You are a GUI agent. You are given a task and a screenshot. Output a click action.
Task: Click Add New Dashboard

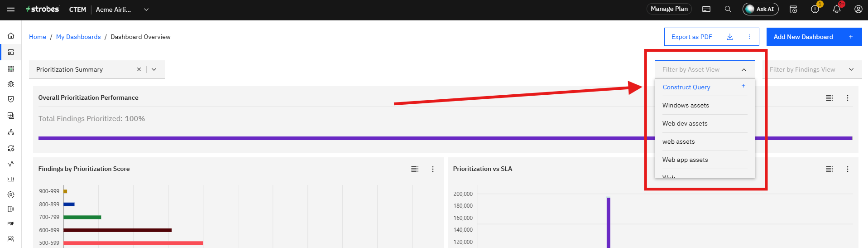pos(814,37)
